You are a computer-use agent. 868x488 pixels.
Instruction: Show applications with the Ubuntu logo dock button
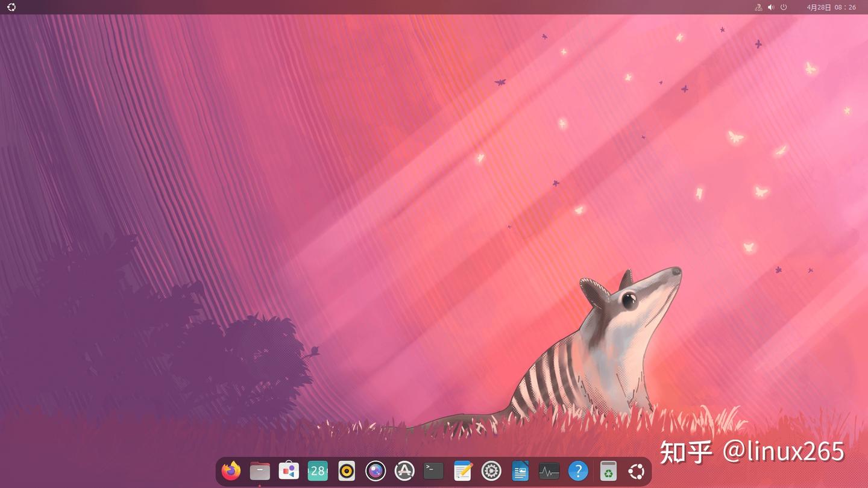(637, 471)
